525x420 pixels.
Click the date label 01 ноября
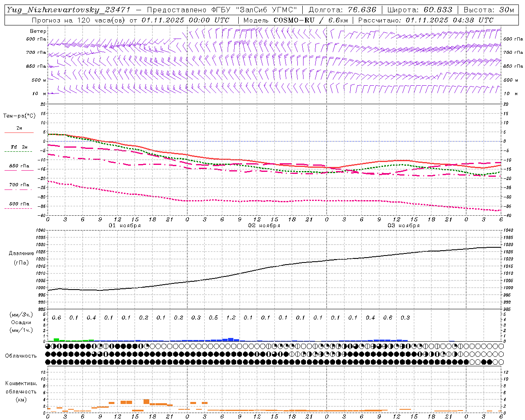[x=125, y=226]
